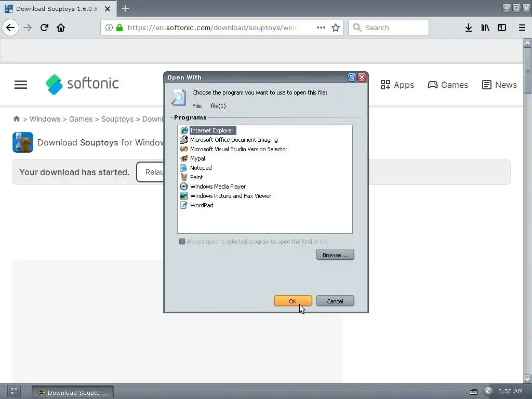Open the Library bookshelf icon
The width and height of the screenshot is (532, 399).
[485, 28]
